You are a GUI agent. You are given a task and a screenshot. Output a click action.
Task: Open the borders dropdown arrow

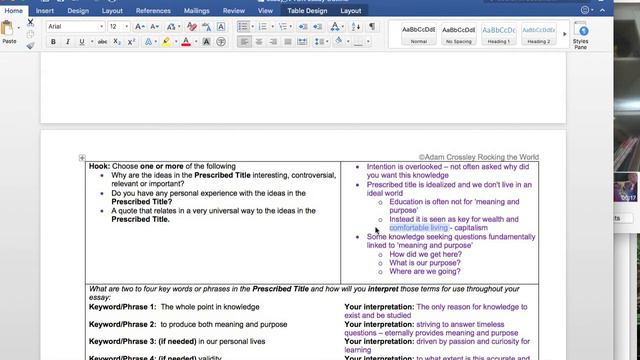[x=368, y=42]
